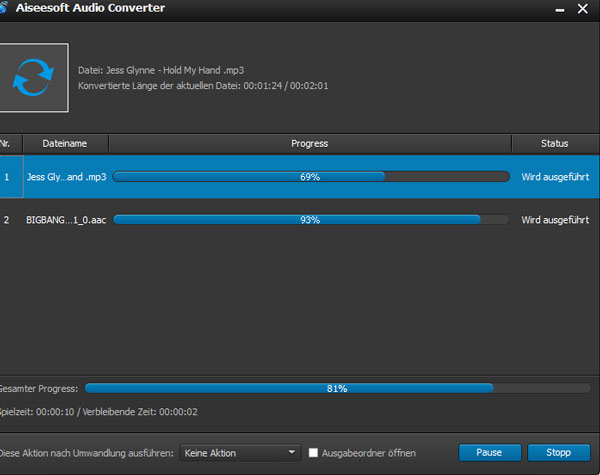
Task: Click the 81% overall progress bar
Action: [x=337, y=387]
